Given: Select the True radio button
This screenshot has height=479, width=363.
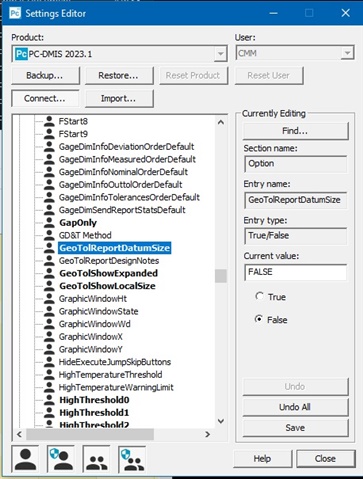Looking at the screenshot, I should pos(259,296).
